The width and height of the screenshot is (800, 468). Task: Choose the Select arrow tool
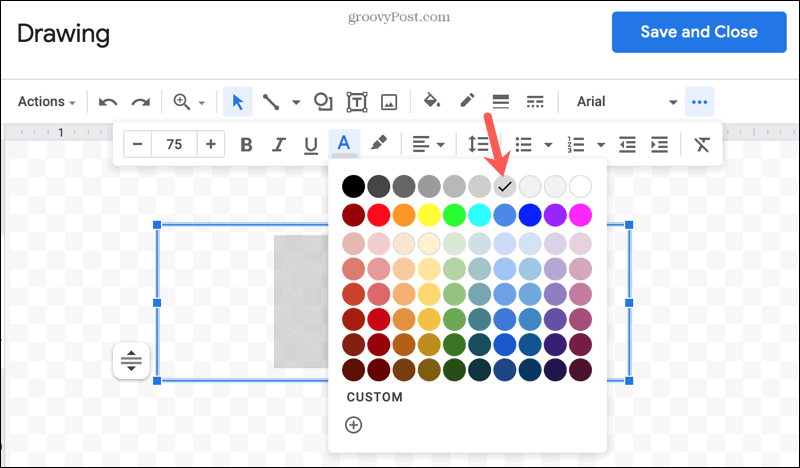pyautogui.click(x=238, y=102)
